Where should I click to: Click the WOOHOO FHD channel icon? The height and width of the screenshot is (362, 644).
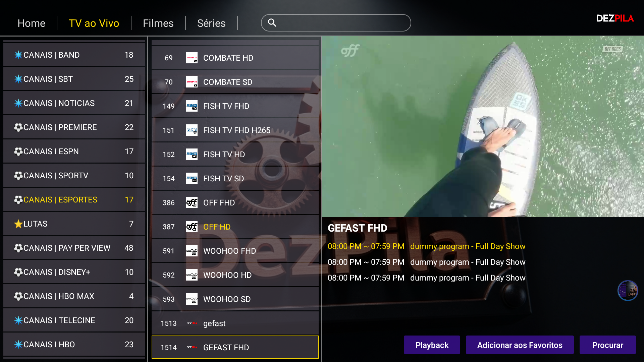pos(192,251)
